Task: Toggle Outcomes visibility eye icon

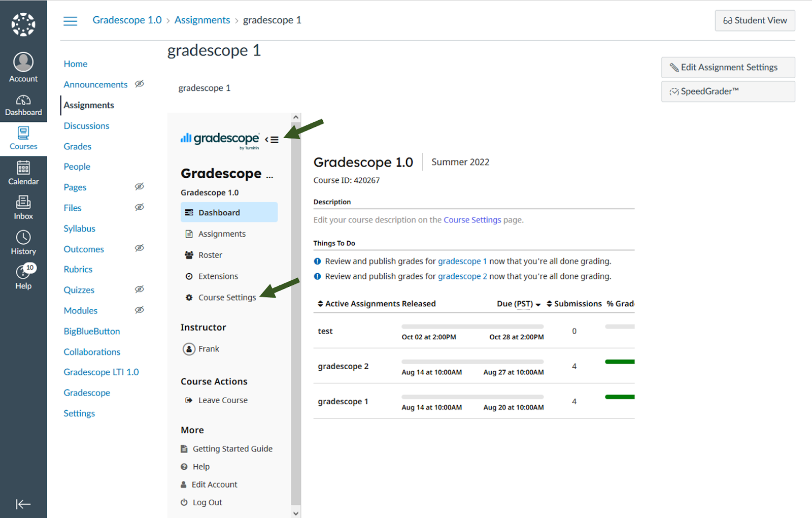Action: tap(140, 248)
